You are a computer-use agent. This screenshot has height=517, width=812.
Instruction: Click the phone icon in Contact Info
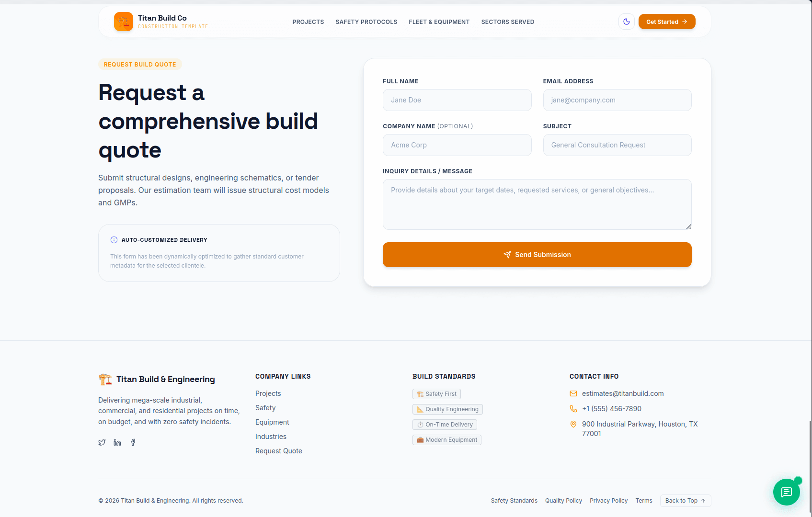pos(573,409)
